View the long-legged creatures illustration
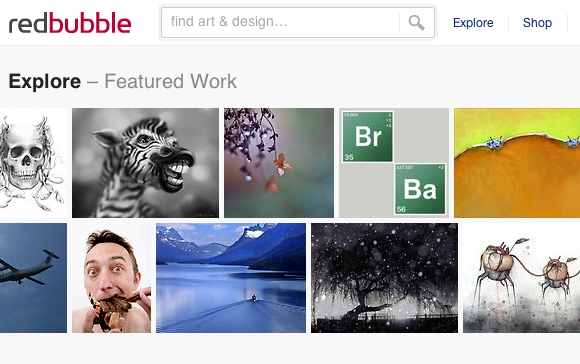 [x=522, y=278]
